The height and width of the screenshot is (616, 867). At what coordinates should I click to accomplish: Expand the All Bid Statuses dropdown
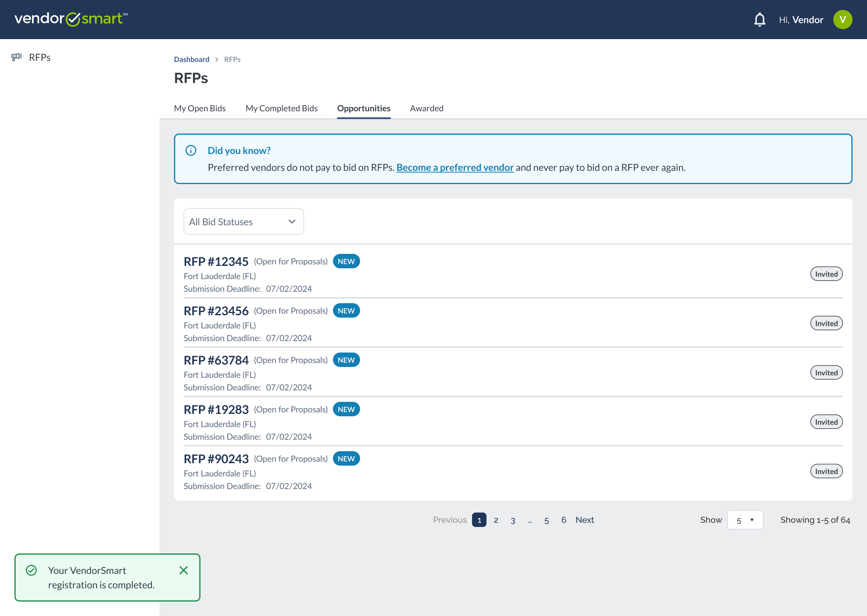[x=243, y=221]
